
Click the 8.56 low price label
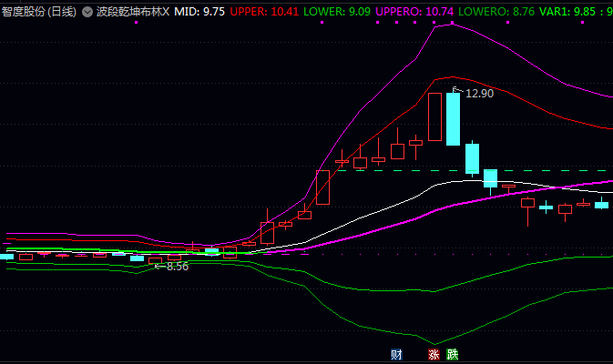pos(177,267)
